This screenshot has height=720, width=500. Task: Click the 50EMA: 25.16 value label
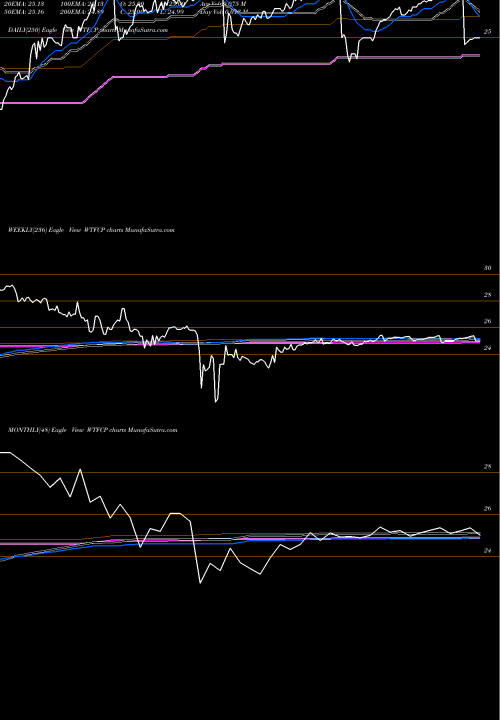tap(23, 11)
